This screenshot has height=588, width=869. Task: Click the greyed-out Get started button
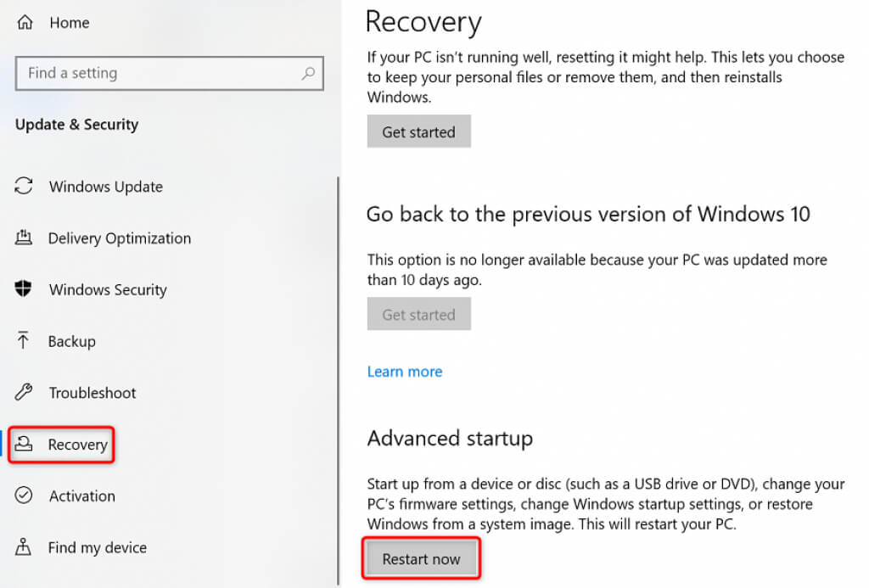(418, 315)
